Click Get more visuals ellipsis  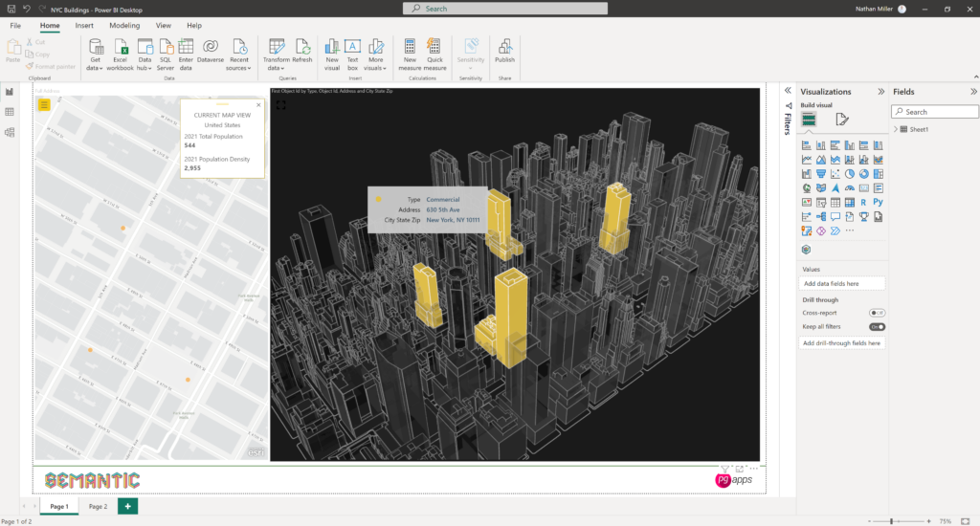click(850, 231)
